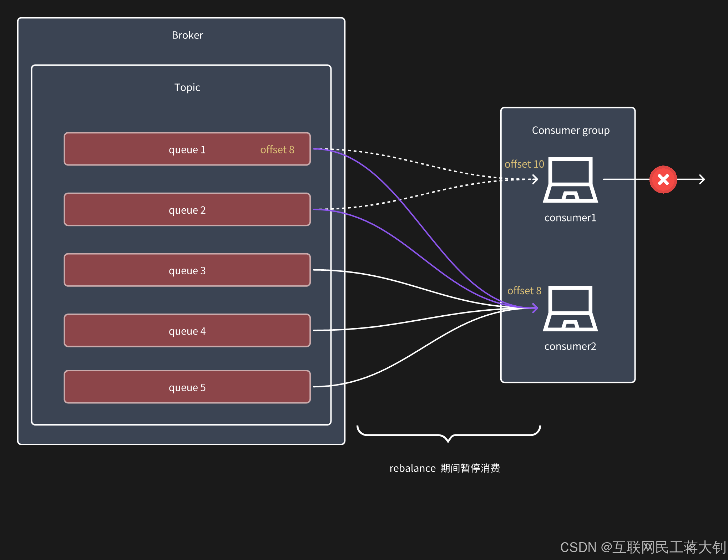Click the offset 8 label near consumer2
The image size is (728, 560).
pos(524,291)
